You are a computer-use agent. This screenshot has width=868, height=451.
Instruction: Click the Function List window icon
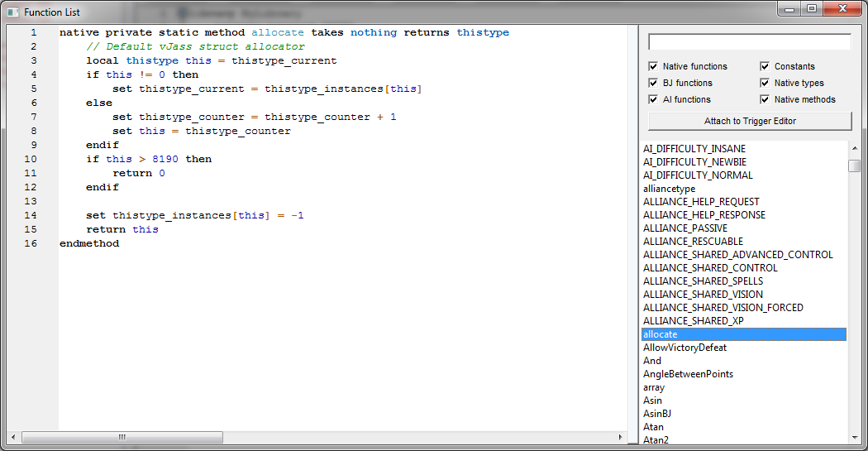(x=12, y=12)
